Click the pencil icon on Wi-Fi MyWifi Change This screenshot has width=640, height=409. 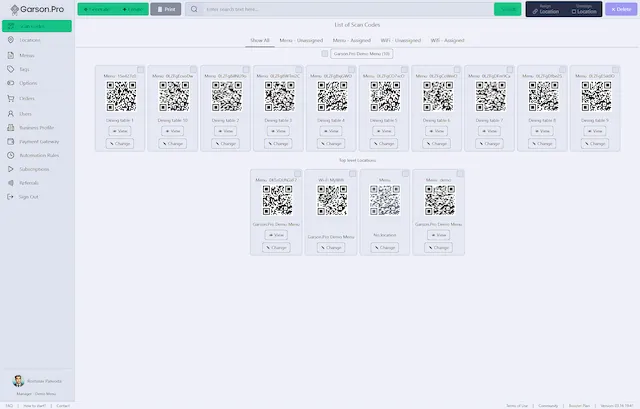(322, 248)
